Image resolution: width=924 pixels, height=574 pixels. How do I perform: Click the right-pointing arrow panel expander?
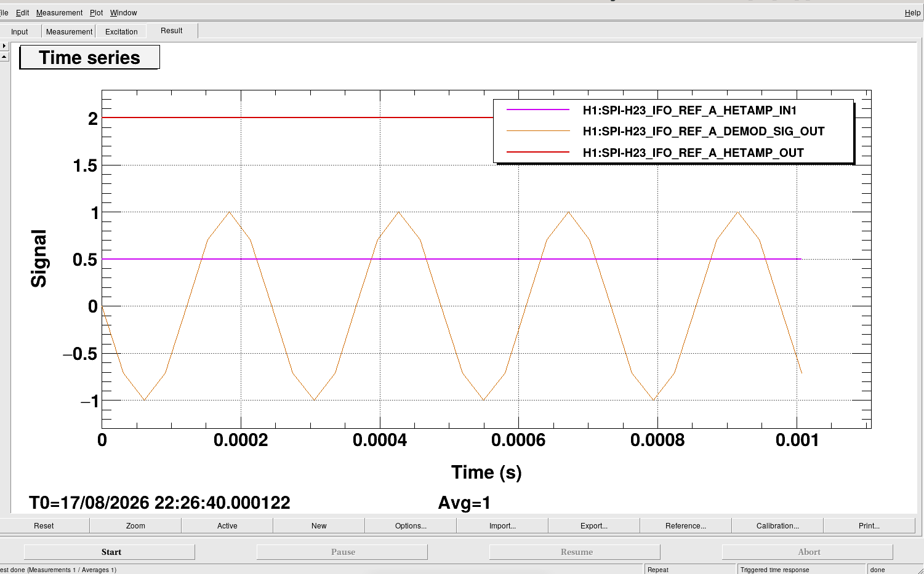click(4, 46)
